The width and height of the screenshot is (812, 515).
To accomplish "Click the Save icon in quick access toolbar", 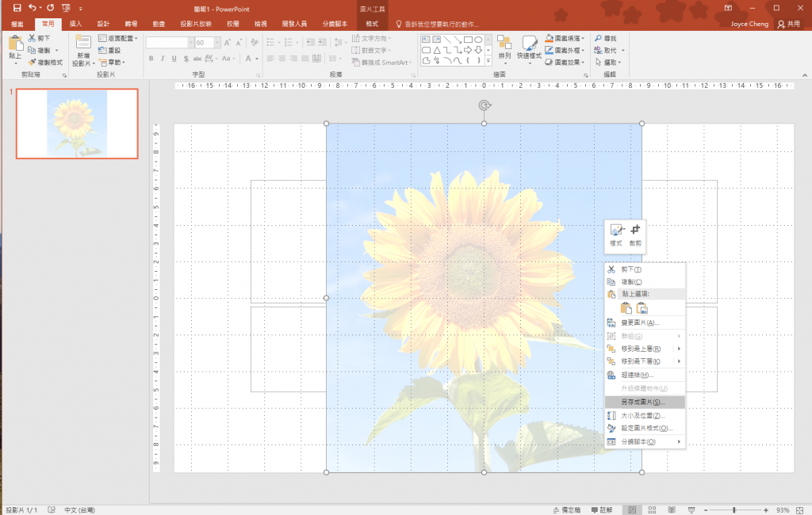I will (17, 8).
